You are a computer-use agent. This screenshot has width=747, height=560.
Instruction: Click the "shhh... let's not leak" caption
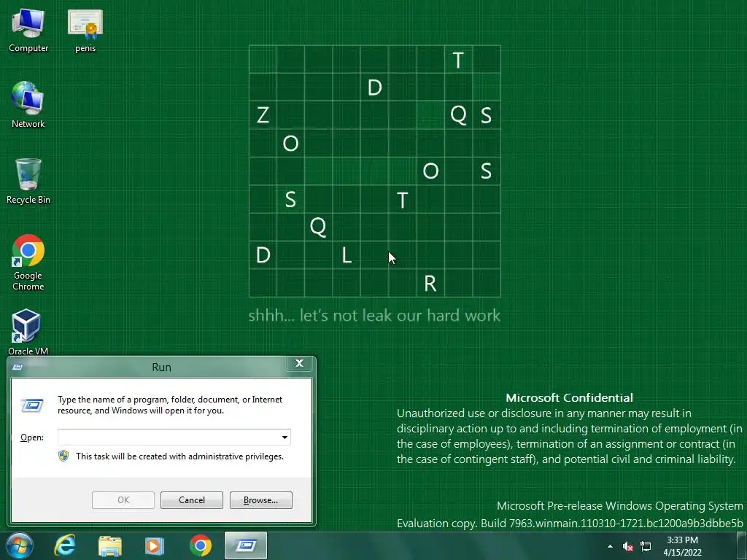374,315
